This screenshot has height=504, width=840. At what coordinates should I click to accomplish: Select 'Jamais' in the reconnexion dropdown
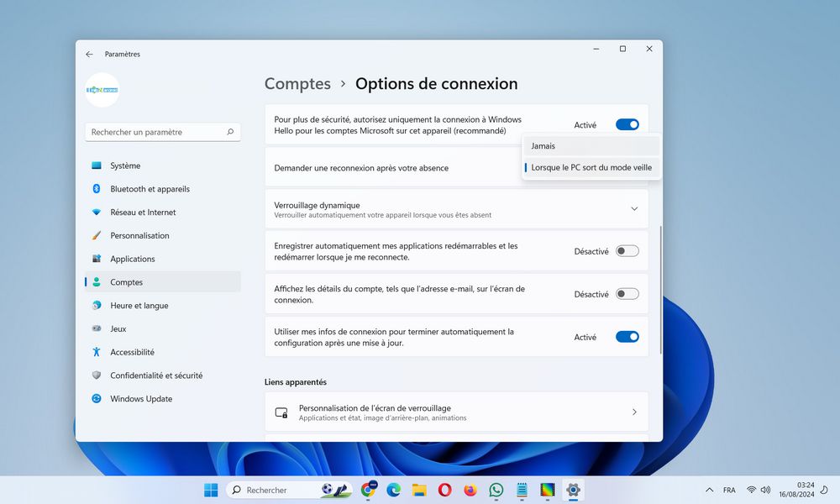543,145
